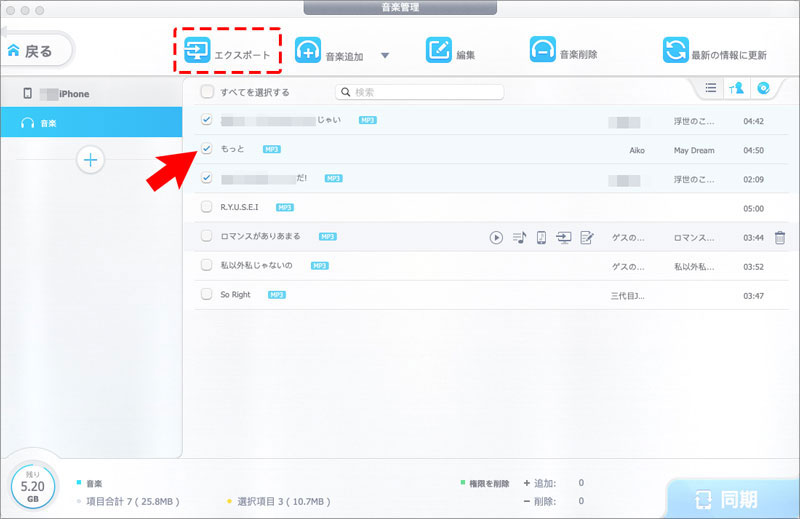Select the iPhone device in sidebar
800x519 pixels.
coord(91,93)
